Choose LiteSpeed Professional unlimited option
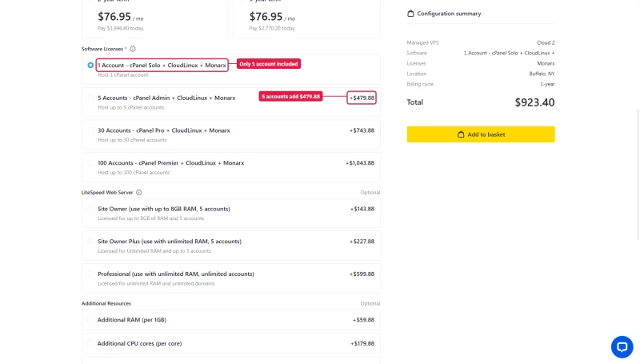 (231, 278)
